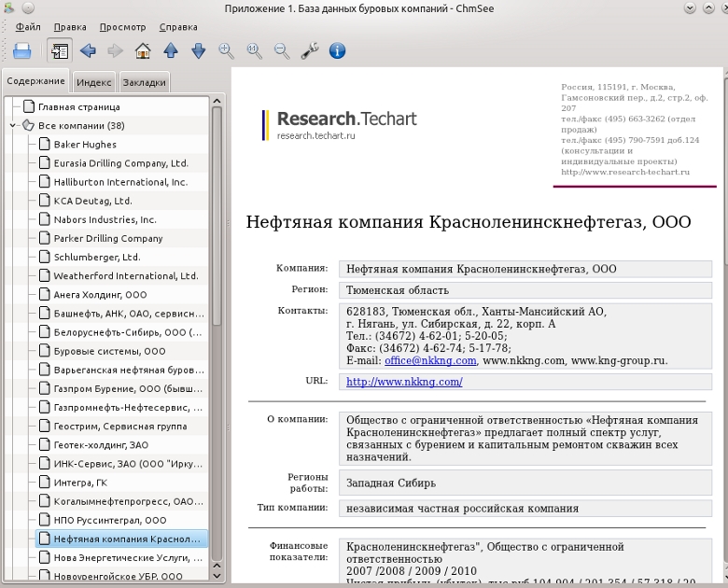This screenshot has width=728, height=588.
Task: Go back with the left arrow icon
Action: point(88,50)
